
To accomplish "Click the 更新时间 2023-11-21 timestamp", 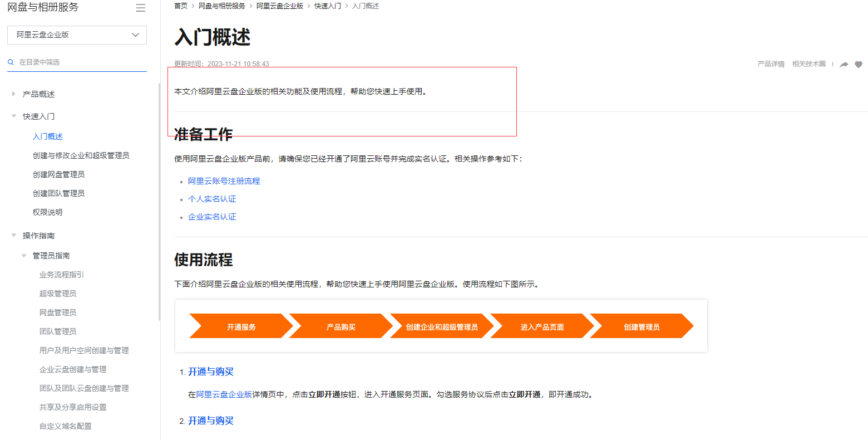I will point(221,64).
